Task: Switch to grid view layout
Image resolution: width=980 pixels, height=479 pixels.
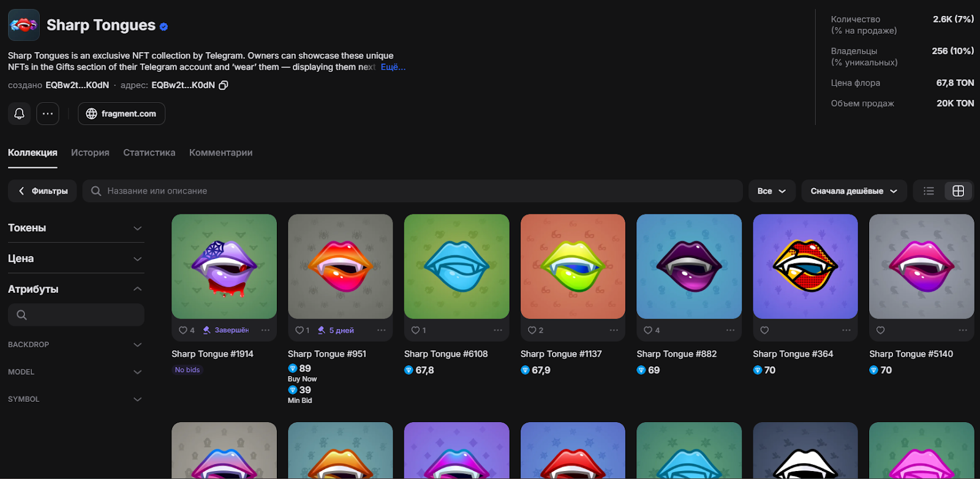Action: coord(958,191)
